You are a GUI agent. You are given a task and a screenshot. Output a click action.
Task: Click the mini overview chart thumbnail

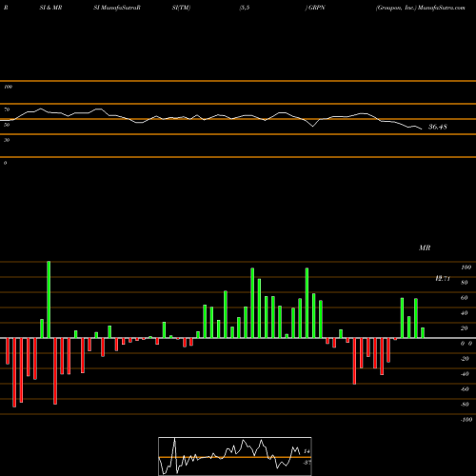235,456
